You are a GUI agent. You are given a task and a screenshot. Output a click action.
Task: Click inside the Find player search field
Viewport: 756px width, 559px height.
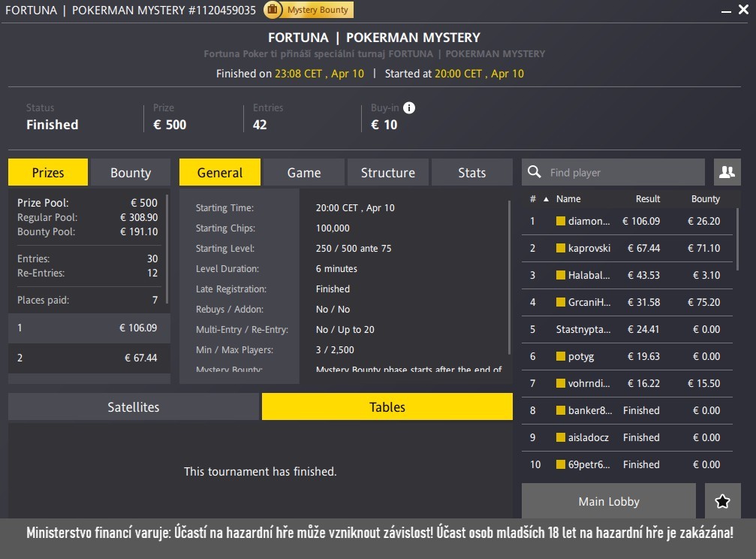tap(616, 172)
